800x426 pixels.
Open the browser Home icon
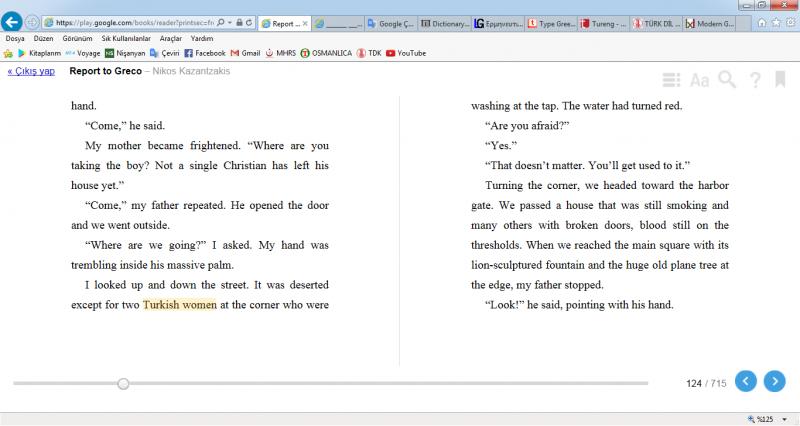coord(762,22)
